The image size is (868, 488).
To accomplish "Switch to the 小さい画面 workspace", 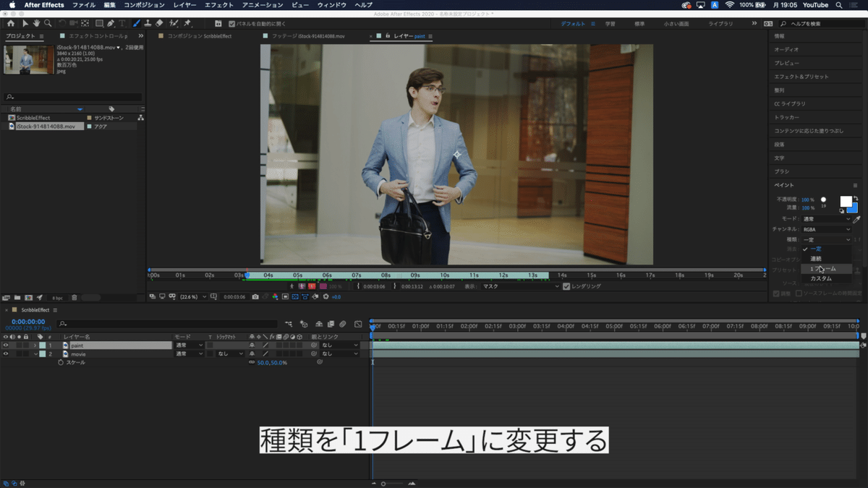I will (x=676, y=23).
